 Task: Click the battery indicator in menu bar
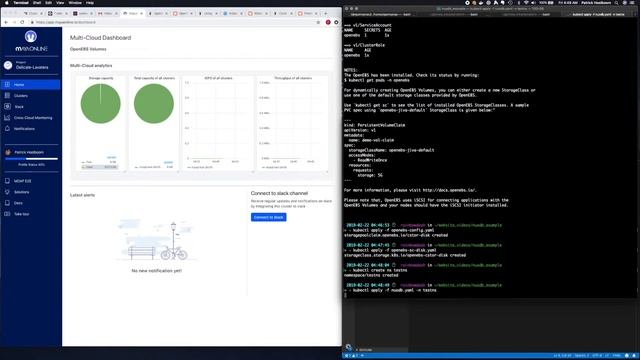pyautogui.click(x=547, y=3)
